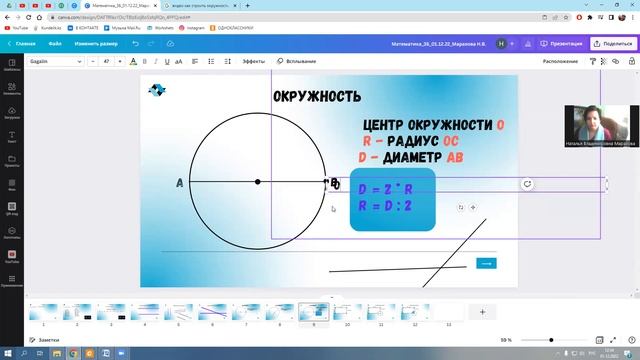This screenshot has height=360, width=640.
Task: Enter fullscreen mode with the expand icon
Action: click(613, 340)
